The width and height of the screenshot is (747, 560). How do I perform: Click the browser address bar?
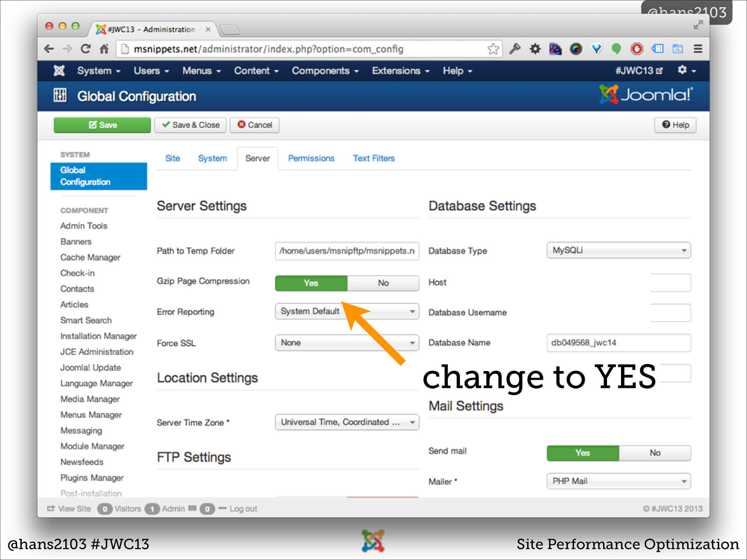[x=309, y=49]
